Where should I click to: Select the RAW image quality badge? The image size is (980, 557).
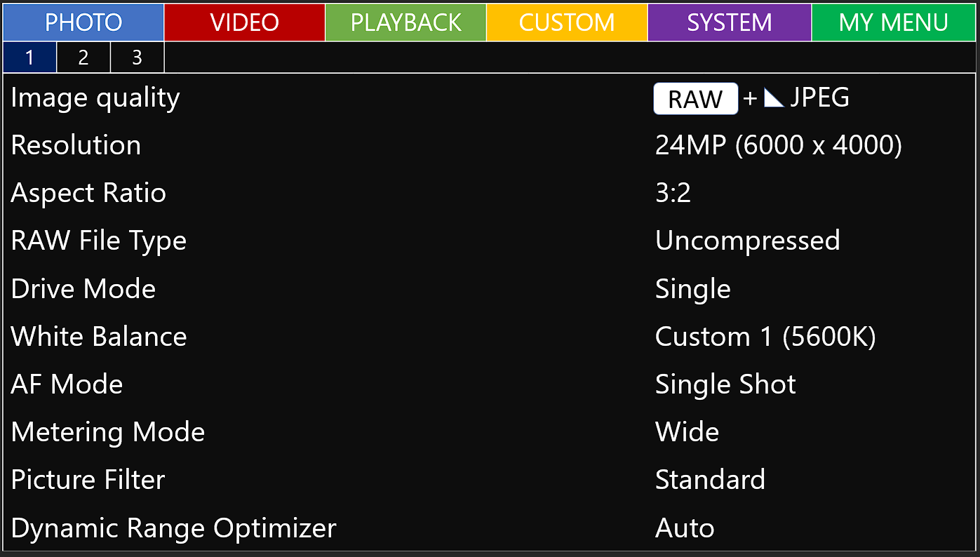pyautogui.click(x=695, y=98)
